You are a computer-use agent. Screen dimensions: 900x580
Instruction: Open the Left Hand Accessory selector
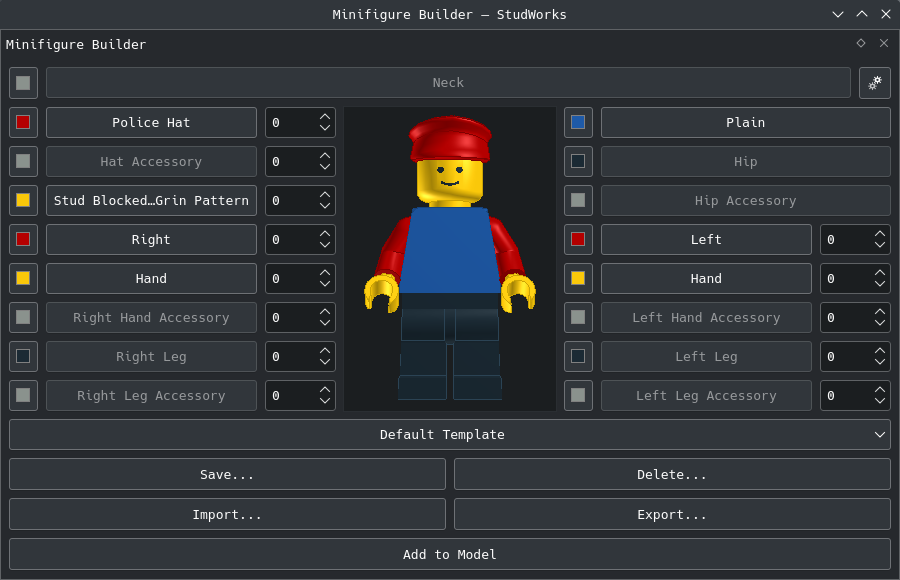click(706, 318)
